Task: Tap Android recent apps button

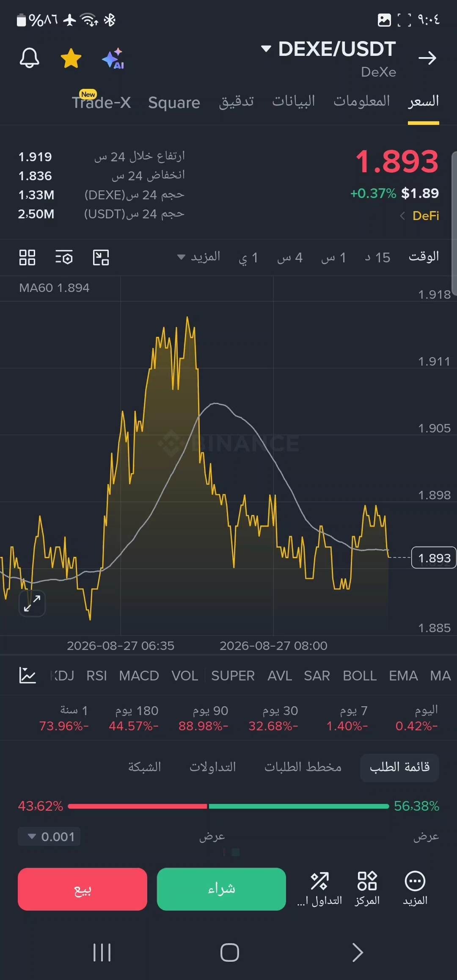Action: (x=102, y=952)
